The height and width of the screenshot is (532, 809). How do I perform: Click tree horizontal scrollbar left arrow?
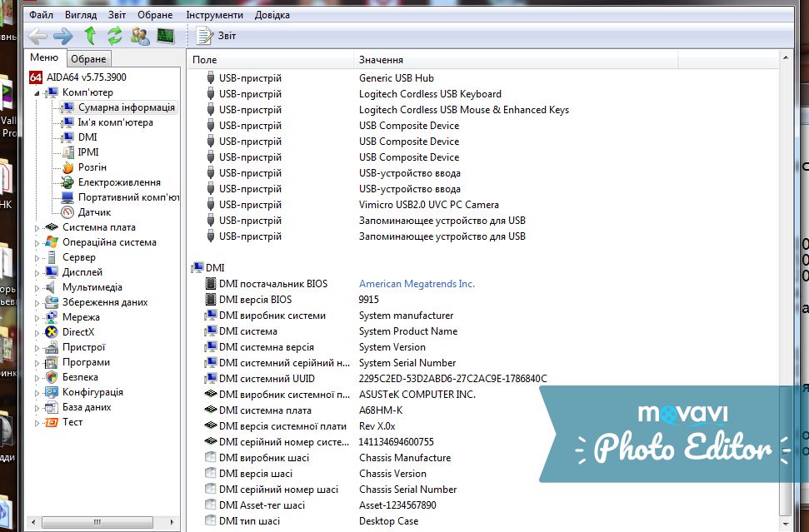(33, 522)
